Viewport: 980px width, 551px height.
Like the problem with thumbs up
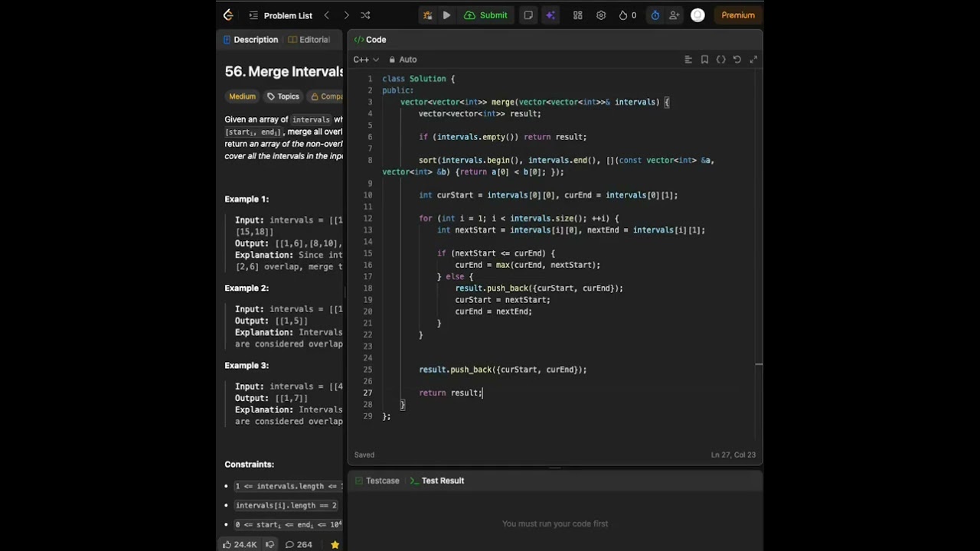click(x=240, y=545)
